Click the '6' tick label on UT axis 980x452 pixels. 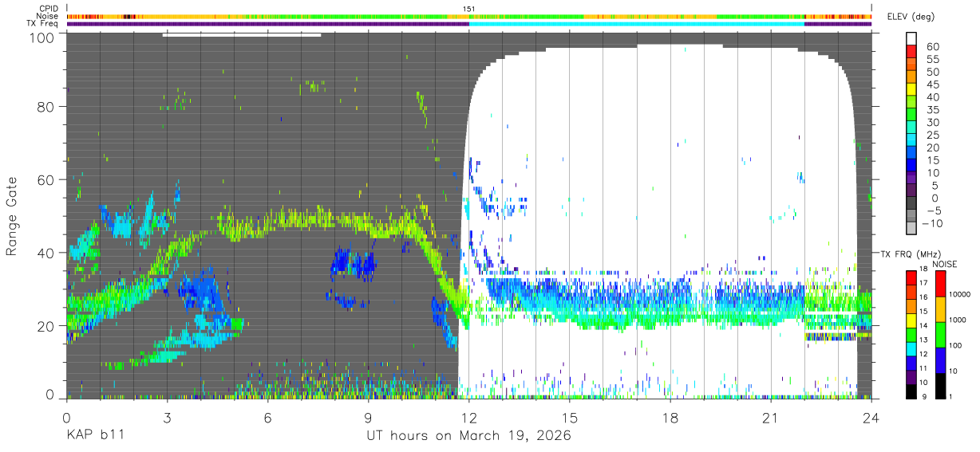267,418
